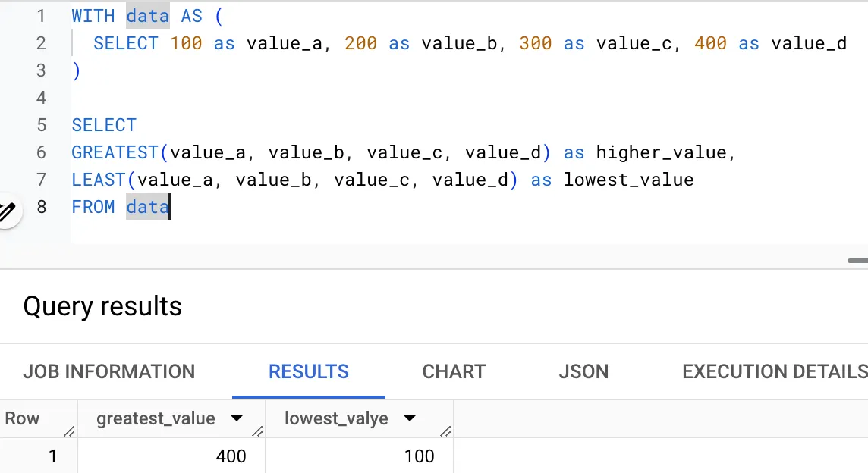Click line number 5 in the editor gutter
Image resolution: width=868 pixels, height=473 pixels.
click(x=41, y=125)
